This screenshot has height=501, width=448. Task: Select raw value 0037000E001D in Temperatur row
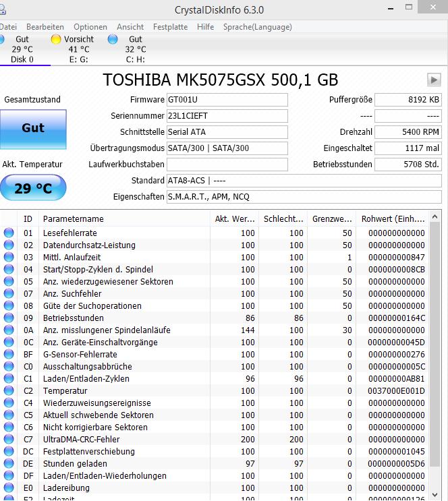point(396,391)
